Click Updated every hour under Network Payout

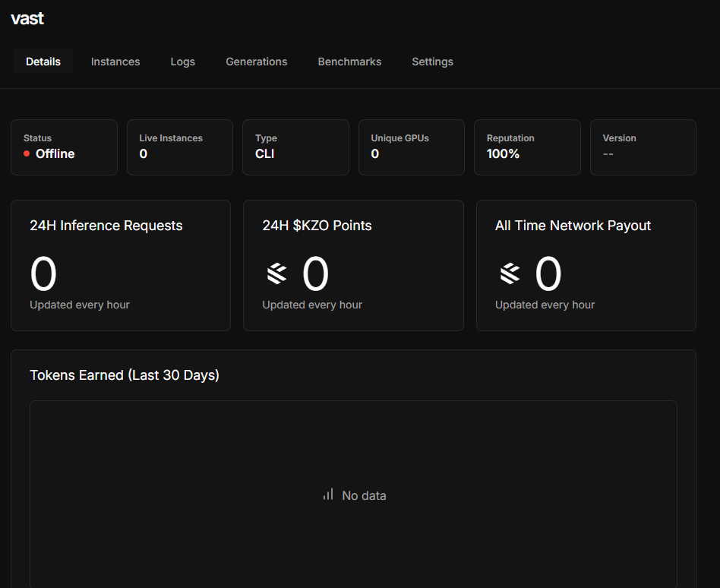pyautogui.click(x=545, y=305)
